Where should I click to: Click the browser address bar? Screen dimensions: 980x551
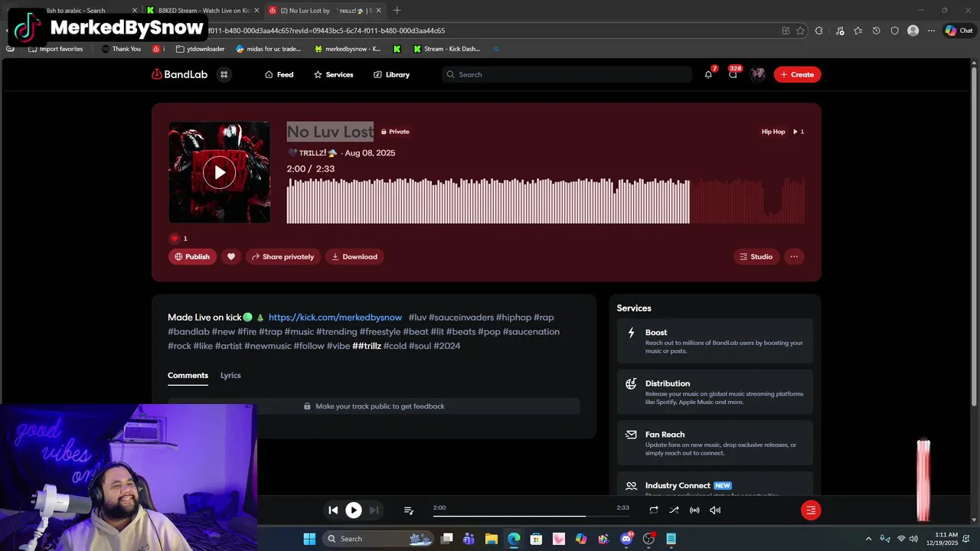(490, 31)
